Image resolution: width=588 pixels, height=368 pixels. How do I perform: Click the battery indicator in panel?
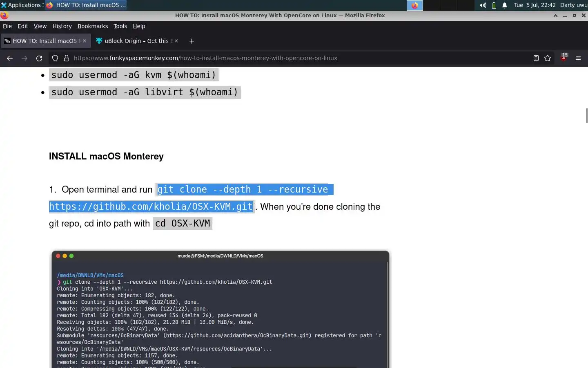click(494, 5)
